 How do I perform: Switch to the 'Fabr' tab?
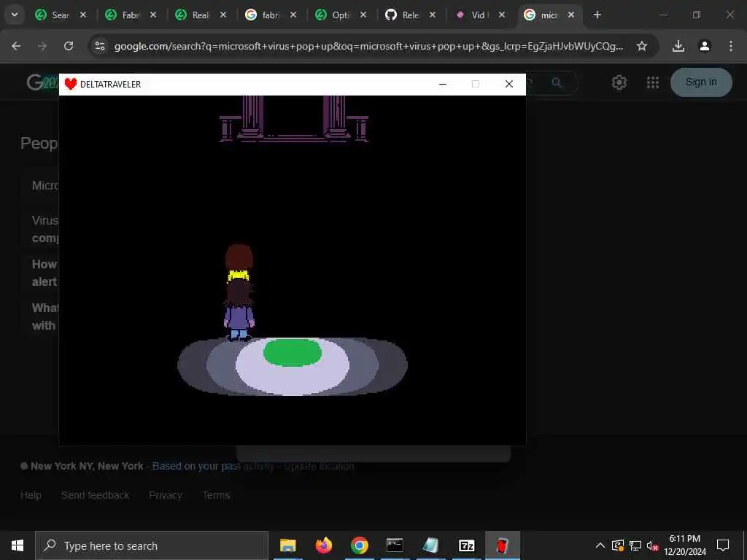pos(123,15)
